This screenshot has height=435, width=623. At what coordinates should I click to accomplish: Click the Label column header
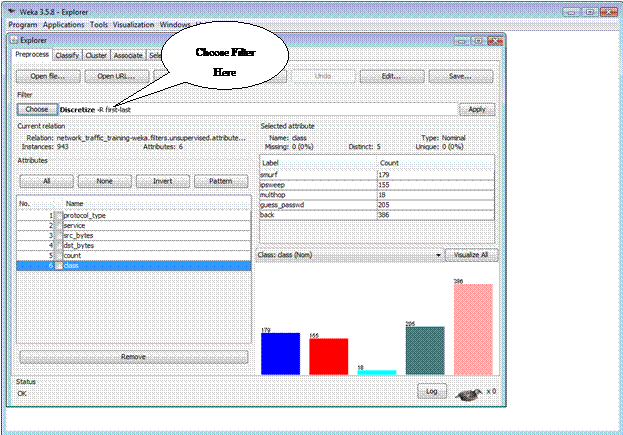pyautogui.click(x=318, y=163)
